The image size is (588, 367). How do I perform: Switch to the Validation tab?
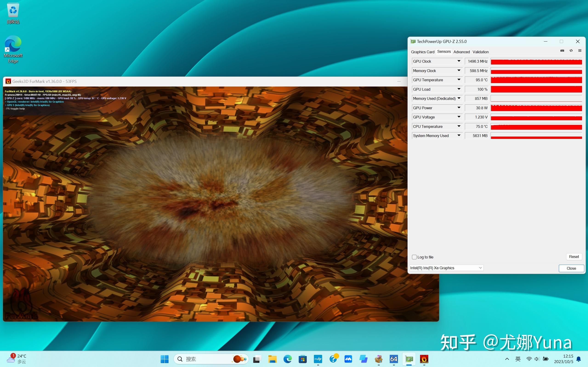tap(480, 52)
